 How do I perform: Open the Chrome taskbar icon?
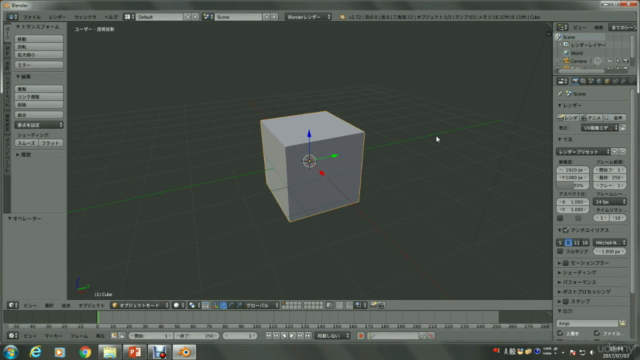[x=85, y=352]
